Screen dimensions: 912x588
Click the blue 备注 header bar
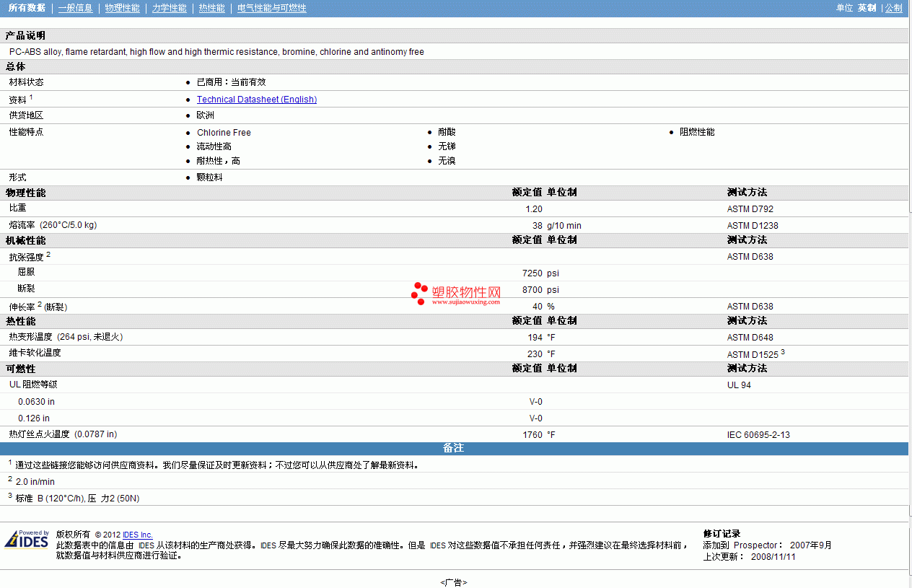click(454, 448)
